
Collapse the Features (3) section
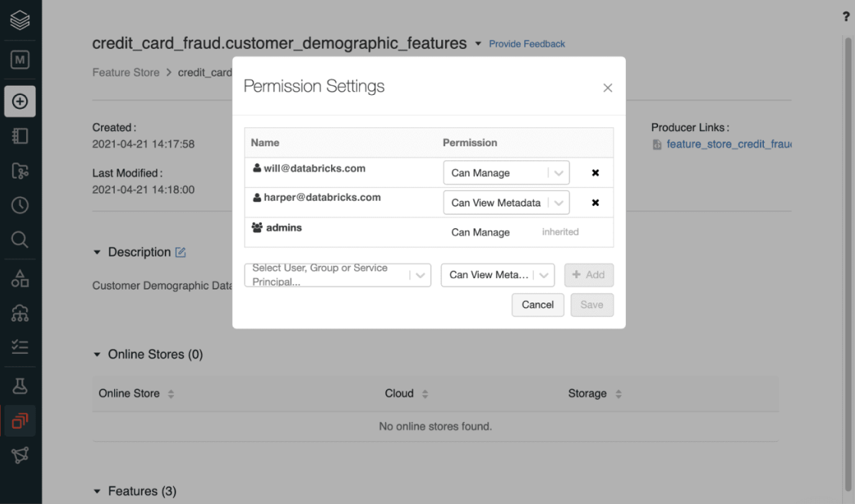point(97,491)
